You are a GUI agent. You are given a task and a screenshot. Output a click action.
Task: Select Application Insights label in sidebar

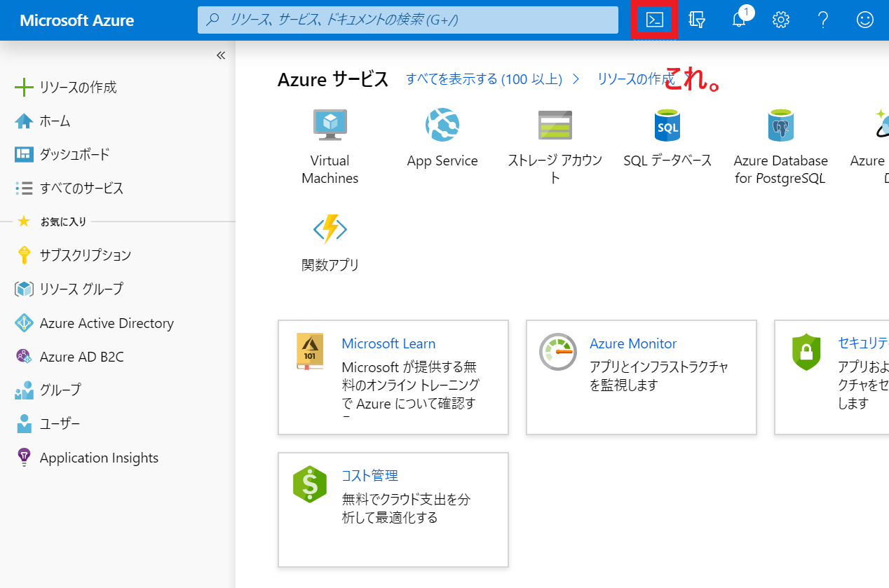click(99, 458)
